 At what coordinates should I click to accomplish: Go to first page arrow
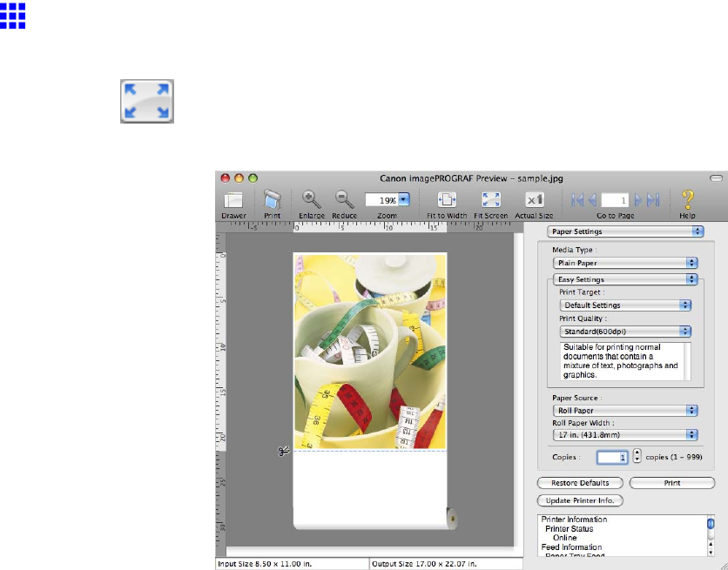coord(577,200)
